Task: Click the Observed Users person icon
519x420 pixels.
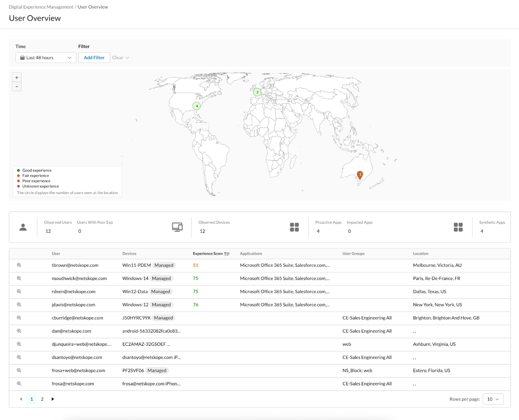Action: tap(23, 227)
